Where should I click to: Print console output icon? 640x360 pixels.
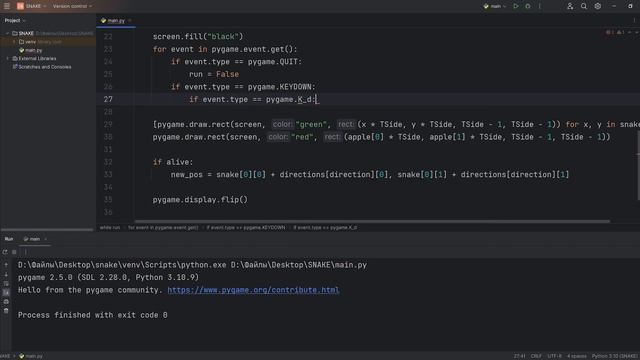tap(6, 302)
